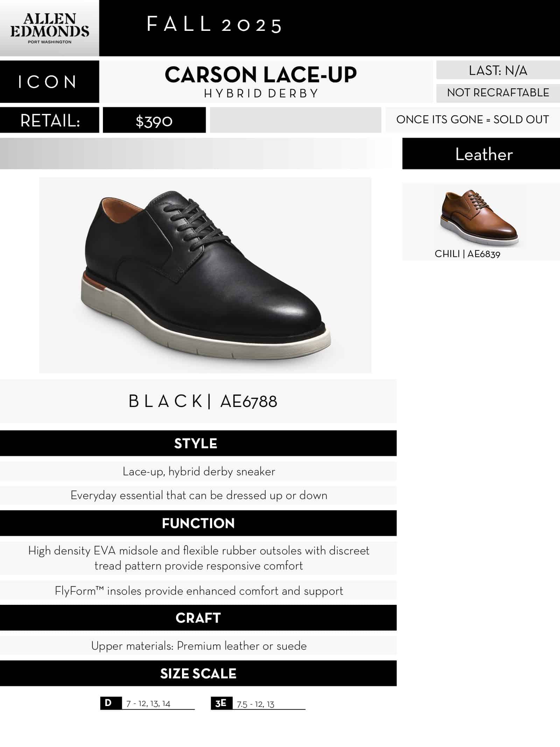Screen dimensions: 560x747
Task: Click the $390 retail price box
Action: (154, 121)
